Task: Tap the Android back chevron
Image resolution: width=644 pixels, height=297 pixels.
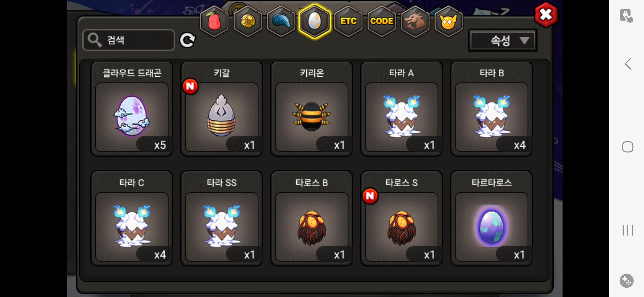Action: (x=628, y=64)
